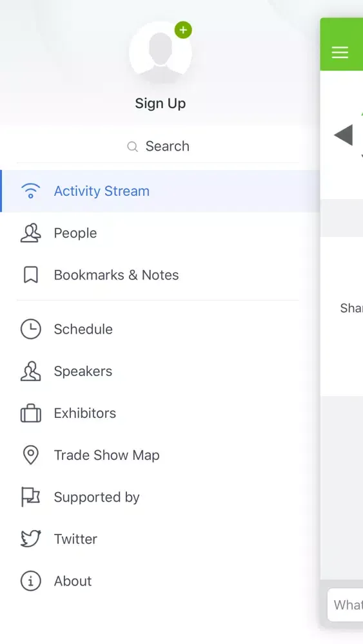Tap the map pin icon
Image resolution: width=363 pixels, height=644 pixels.
(31, 455)
